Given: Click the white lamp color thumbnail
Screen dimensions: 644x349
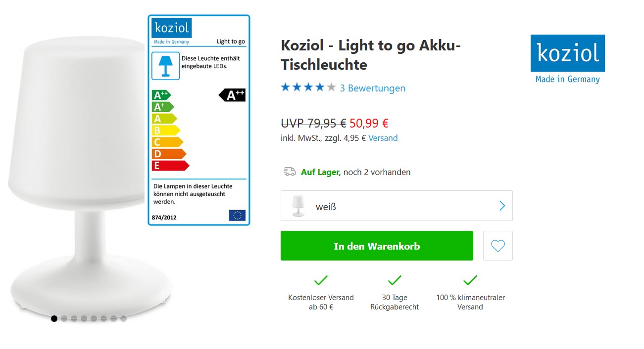Looking at the screenshot, I should coord(298,206).
